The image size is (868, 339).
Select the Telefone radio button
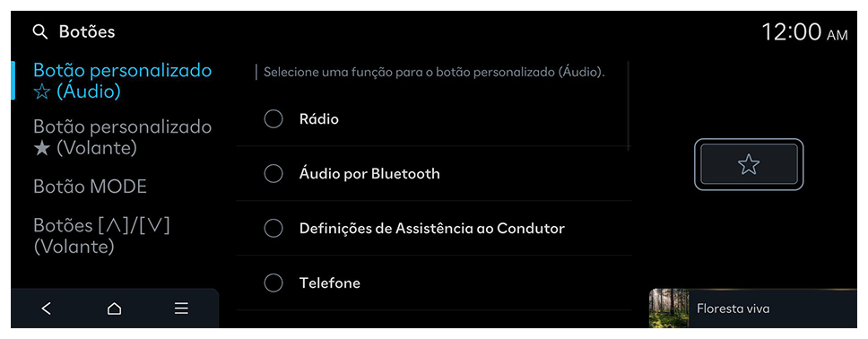tap(273, 283)
